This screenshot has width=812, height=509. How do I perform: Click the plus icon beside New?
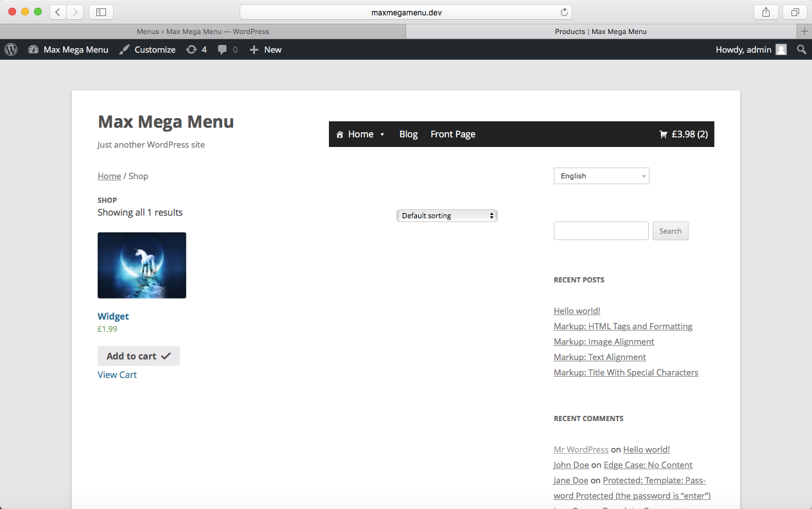[x=254, y=49]
